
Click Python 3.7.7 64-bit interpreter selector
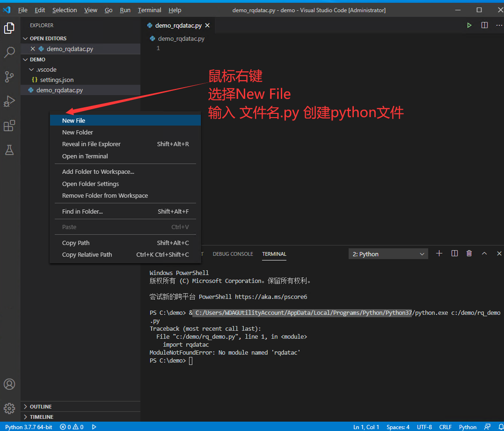tap(29, 427)
